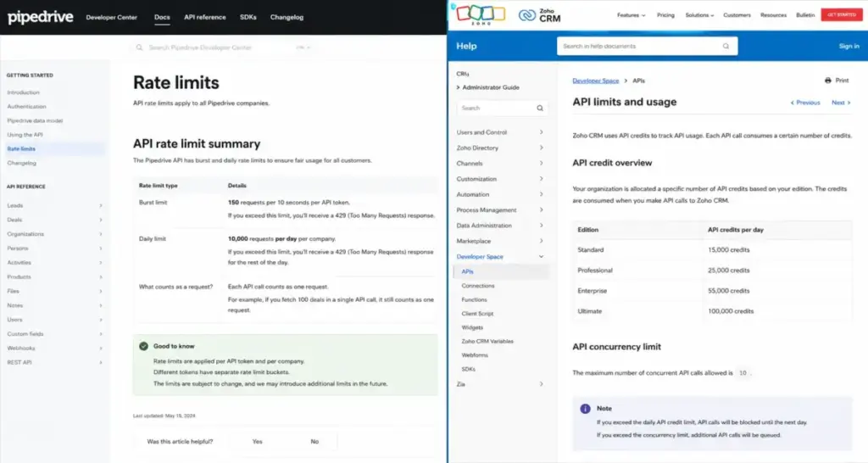Image resolution: width=868 pixels, height=463 pixels.
Task: Click the magnifier icon in Zoho sidebar search
Action: pos(540,108)
